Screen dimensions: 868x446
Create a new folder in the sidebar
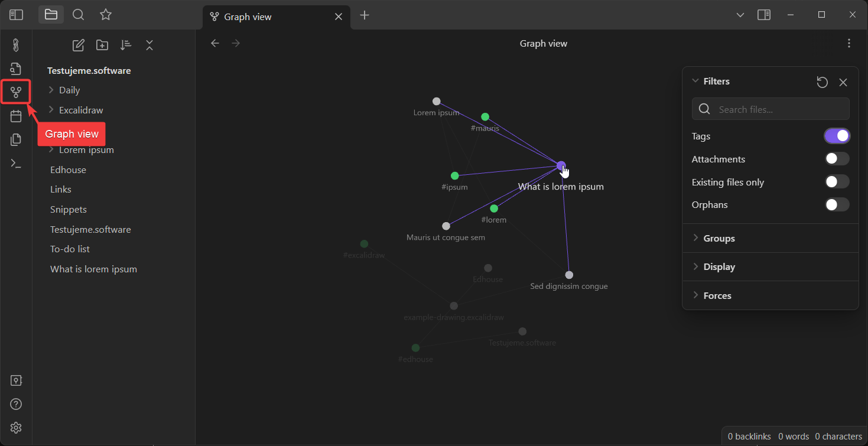[102, 45]
